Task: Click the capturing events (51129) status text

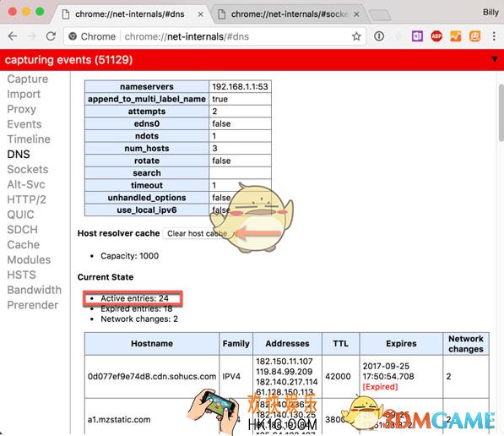Action: click(68, 60)
